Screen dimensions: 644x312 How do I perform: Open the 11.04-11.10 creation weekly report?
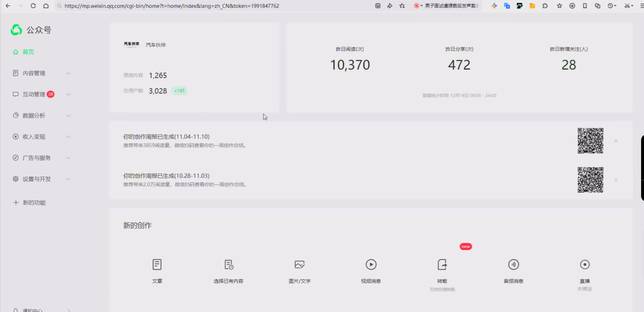[x=166, y=137]
